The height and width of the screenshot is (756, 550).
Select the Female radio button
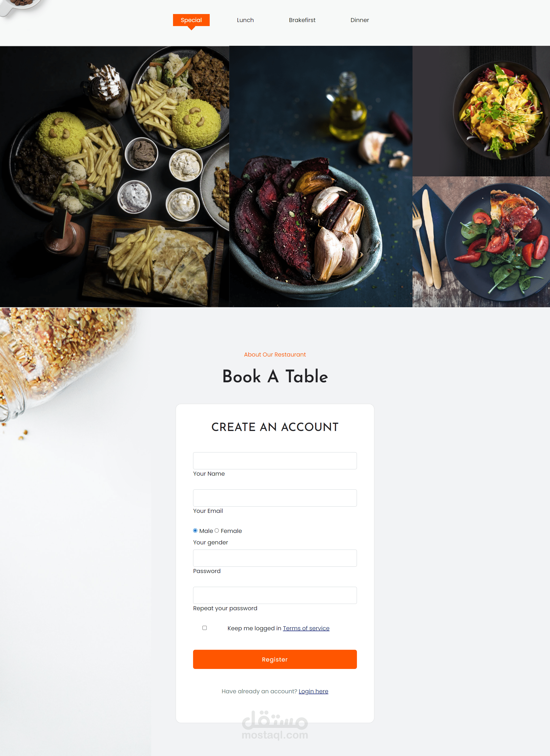217,530
